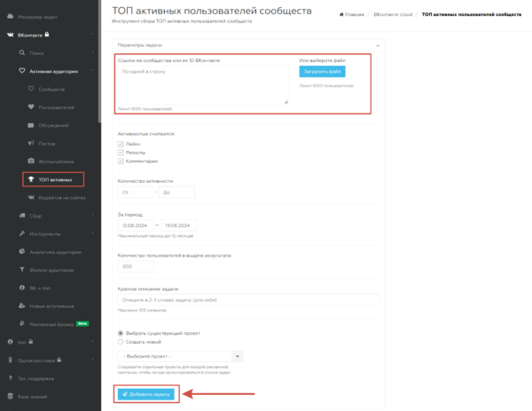This screenshot has width=532, height=411.
Task: Open the Сообществ menu item
Action: click(x=51, y=90)
